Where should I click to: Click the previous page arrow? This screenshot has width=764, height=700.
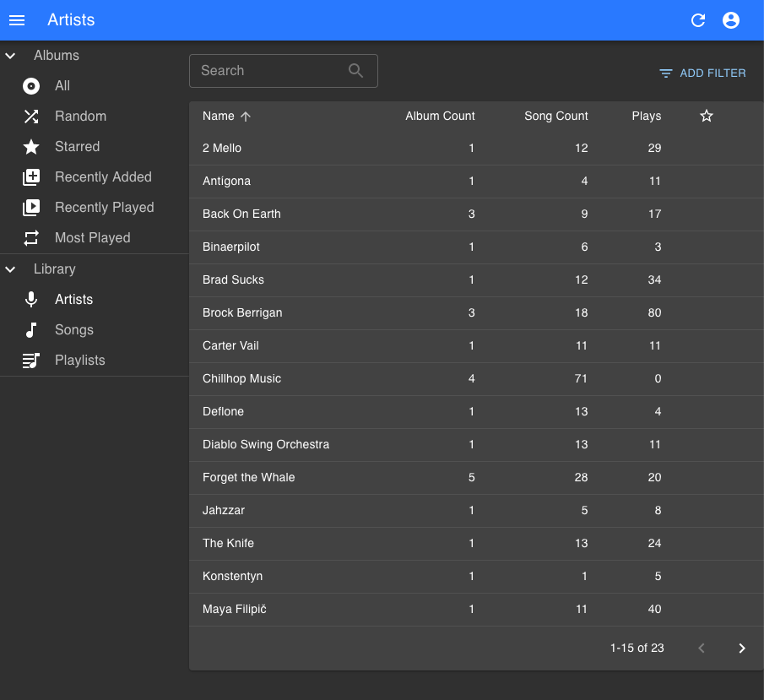point(702,648)
